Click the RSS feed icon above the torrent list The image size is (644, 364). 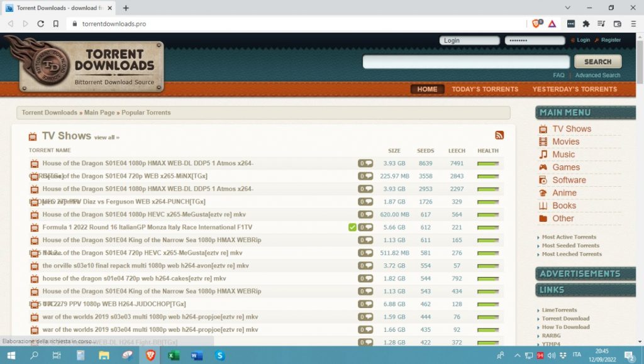[x=499, y=135]
